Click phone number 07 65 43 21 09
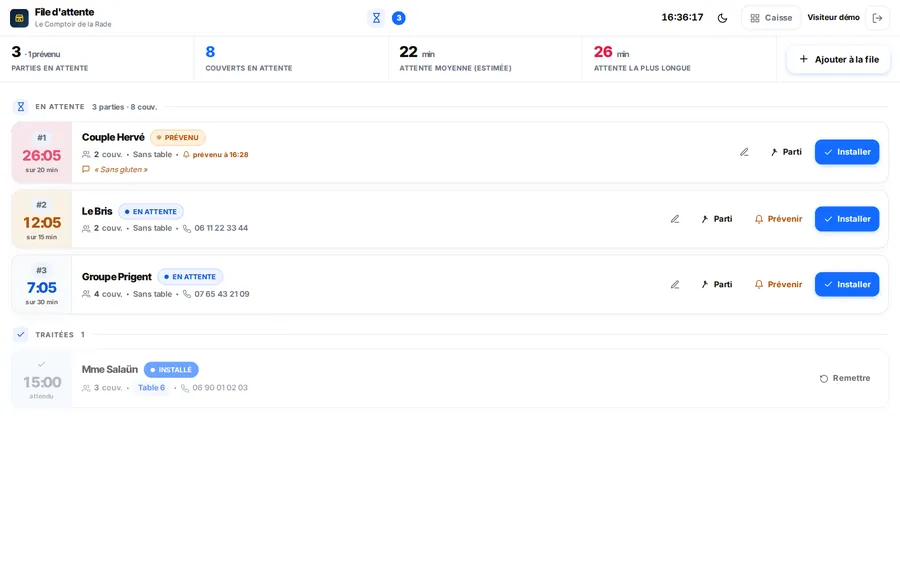The height and width of the screenshot is (563, 900). [222, 294]
